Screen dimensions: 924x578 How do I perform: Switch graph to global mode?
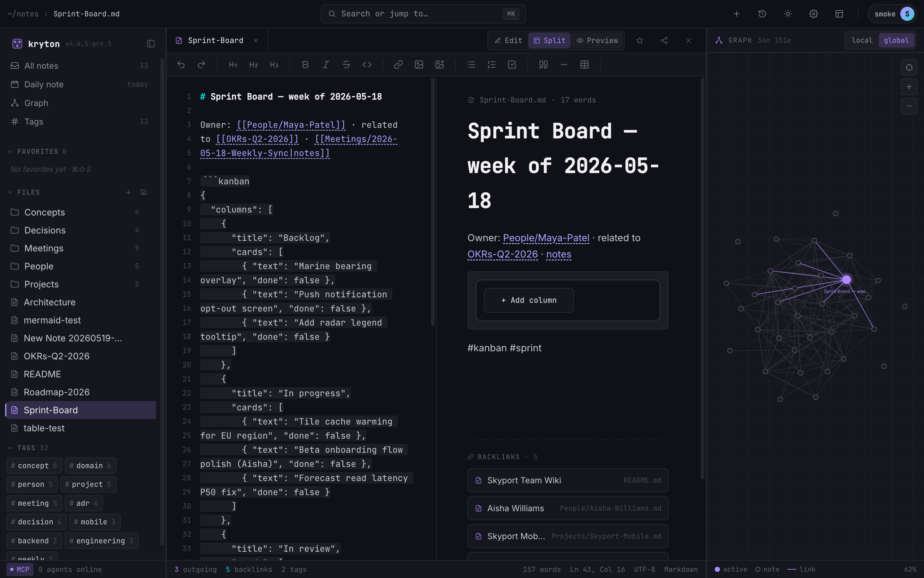coord(896,40)
